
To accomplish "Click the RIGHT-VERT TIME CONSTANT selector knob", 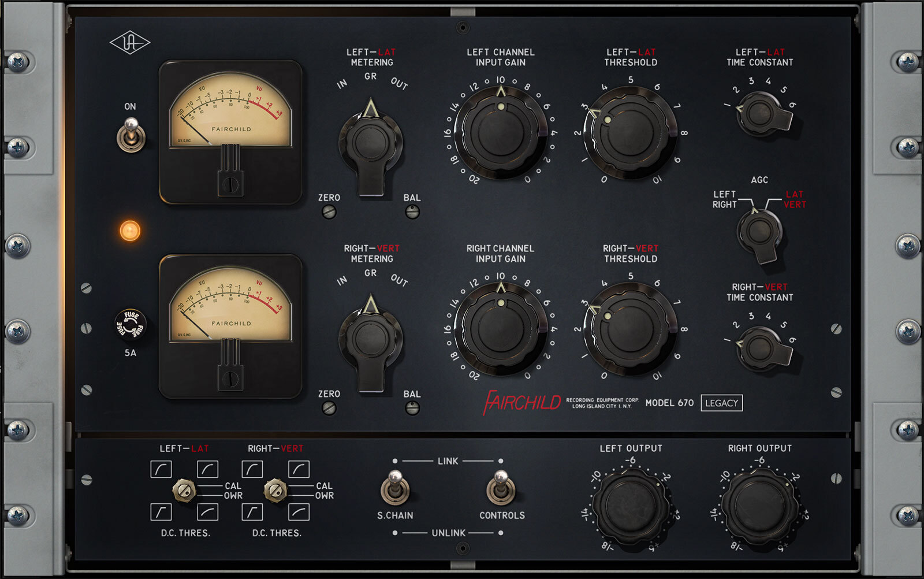I will (760, 348).
